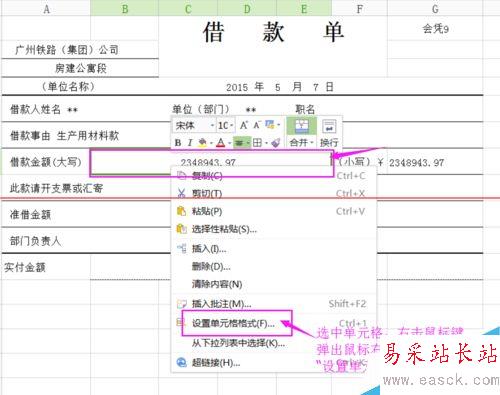
Task: Toggle italic in the mini toolbar
Action: click(x=190, y=143)
